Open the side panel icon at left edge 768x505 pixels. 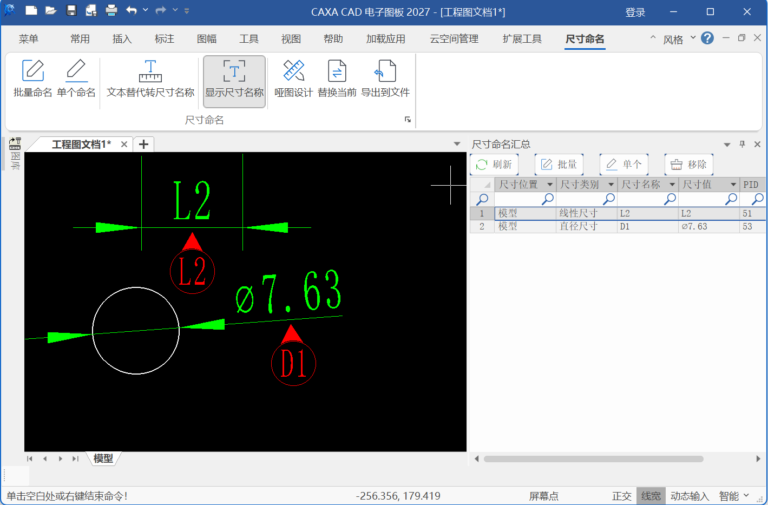point(15,144)
